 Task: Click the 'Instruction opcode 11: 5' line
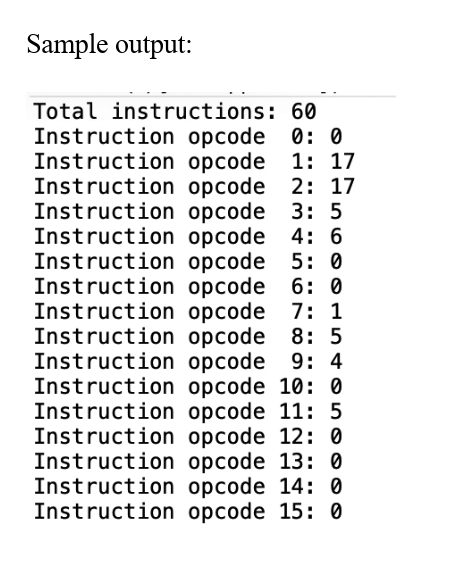[x=188, y=411]
